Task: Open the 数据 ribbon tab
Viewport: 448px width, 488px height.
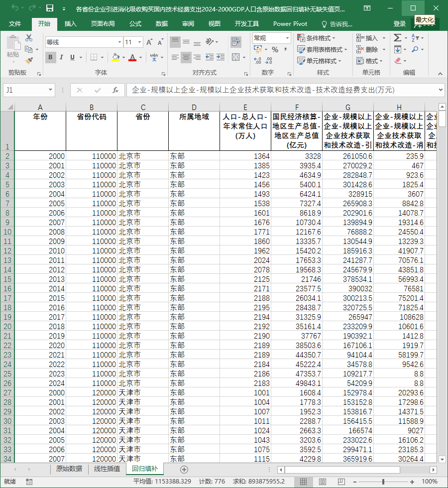Action: [x=161, y=24]
